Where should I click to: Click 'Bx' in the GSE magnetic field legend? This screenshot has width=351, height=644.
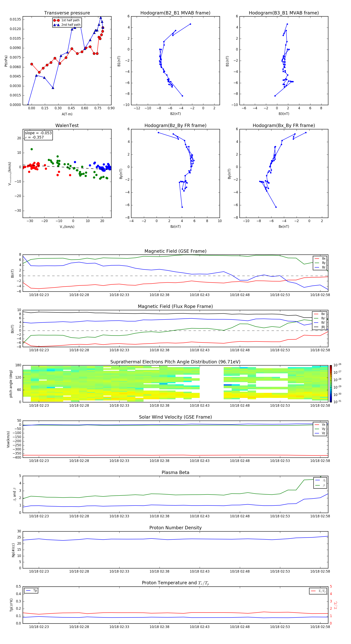(320, 259)
